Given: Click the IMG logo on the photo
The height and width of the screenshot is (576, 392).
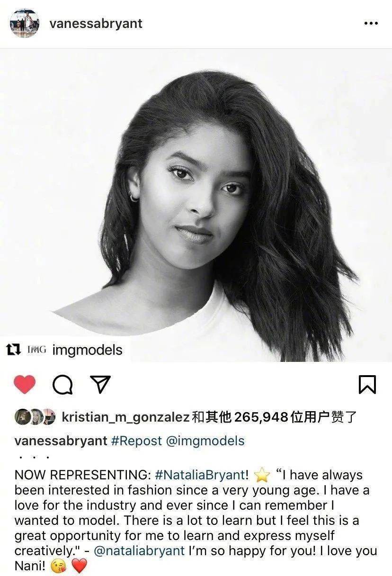Looking at the screenshot, I should click(x=36, y=350).
